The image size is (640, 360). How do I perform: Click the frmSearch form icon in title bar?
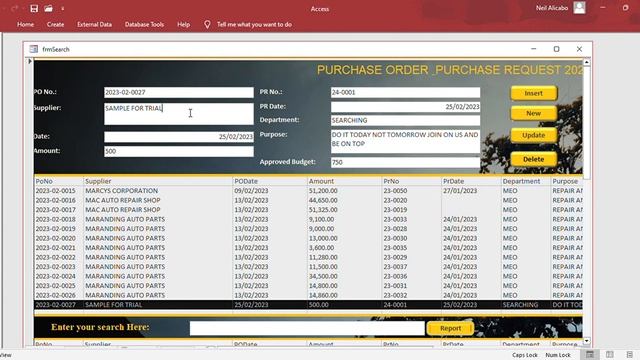point(33,49)
